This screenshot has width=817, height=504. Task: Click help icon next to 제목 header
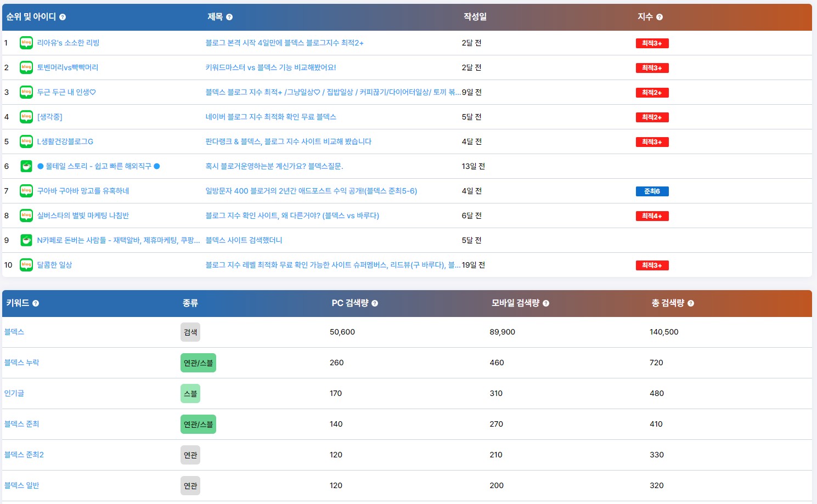pyautogui.click(x=229, y=17)
